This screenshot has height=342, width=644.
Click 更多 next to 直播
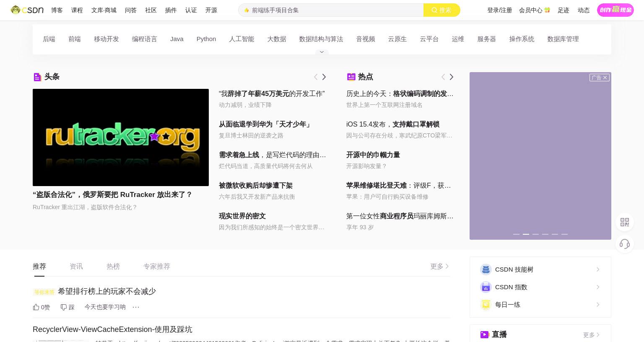pyautogui.click(x=591, y=335)
